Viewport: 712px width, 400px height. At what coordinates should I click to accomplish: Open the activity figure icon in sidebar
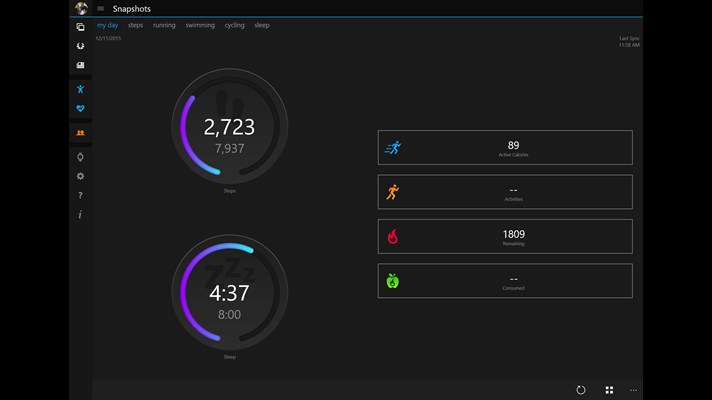click(80, 89)
